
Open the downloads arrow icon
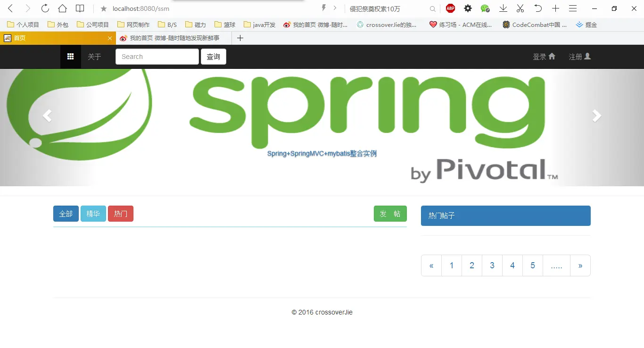503,8
